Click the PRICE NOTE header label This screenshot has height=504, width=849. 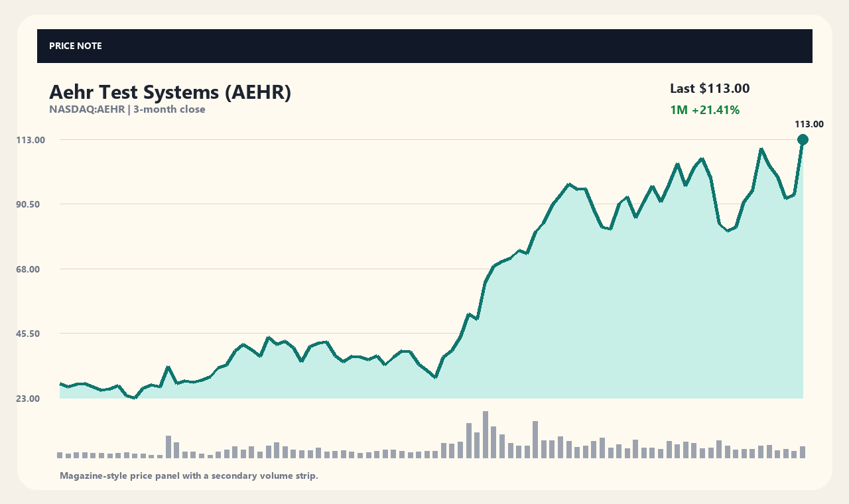point(76,46)
